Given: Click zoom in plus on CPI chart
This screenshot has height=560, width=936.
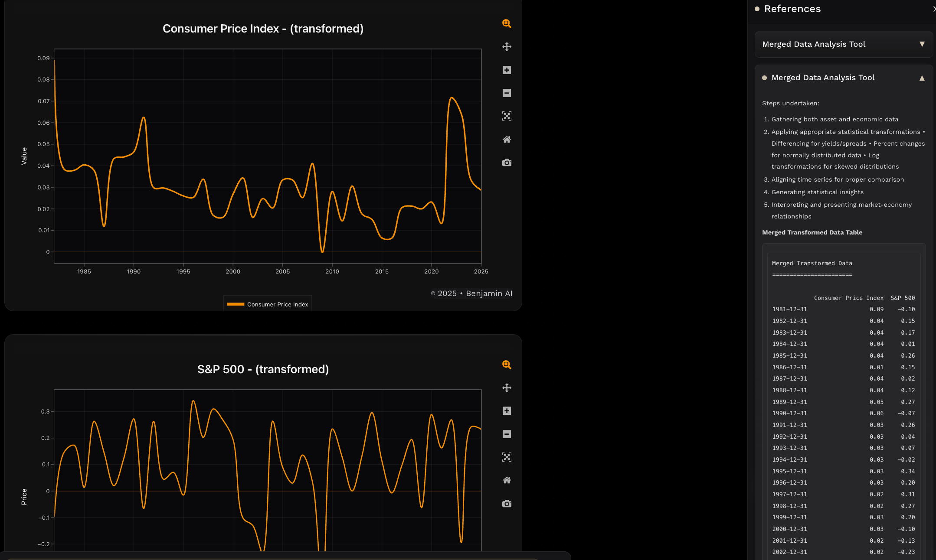Looking at the screenshot, I should (507, 70).
